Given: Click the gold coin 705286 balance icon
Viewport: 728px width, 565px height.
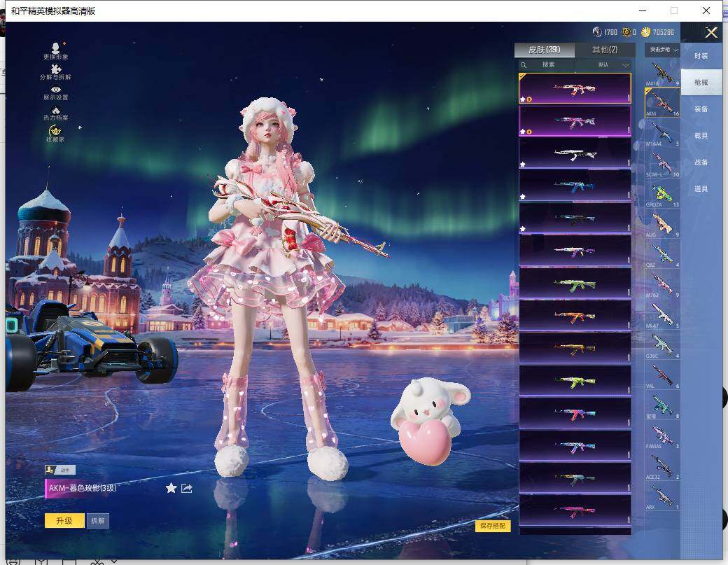Looking at the screenshot, I should point(645,32).
